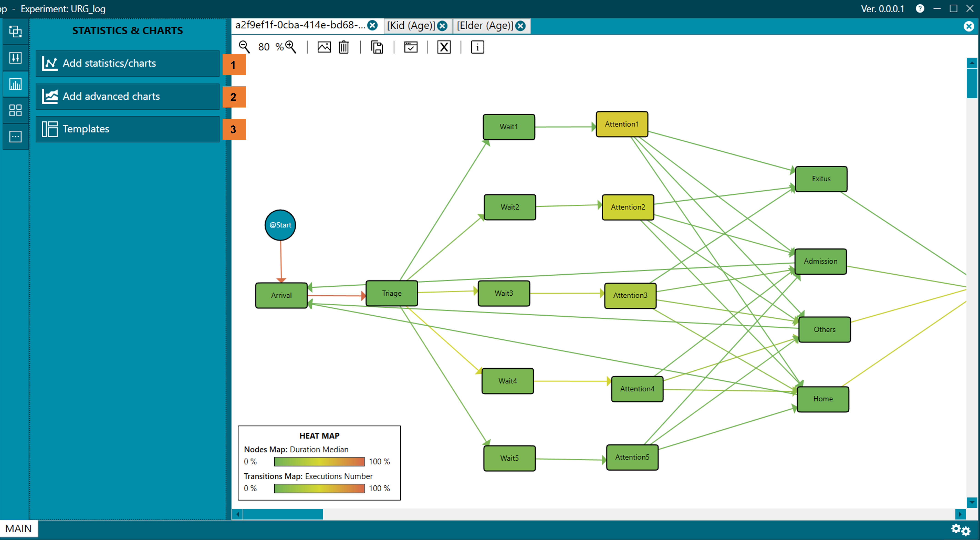The width and height of the screenshot is (980, 540).
Task: Click the MAIN tab at the bottom
Action: coord(19,529)
